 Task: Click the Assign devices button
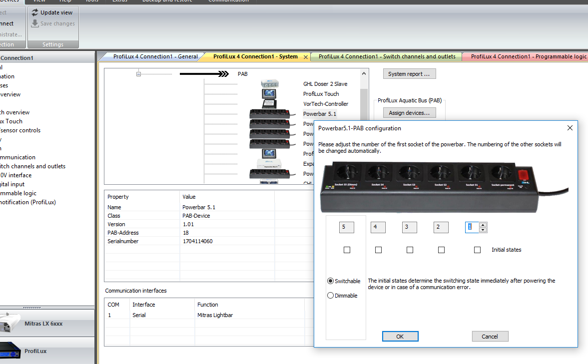[409, 113]
